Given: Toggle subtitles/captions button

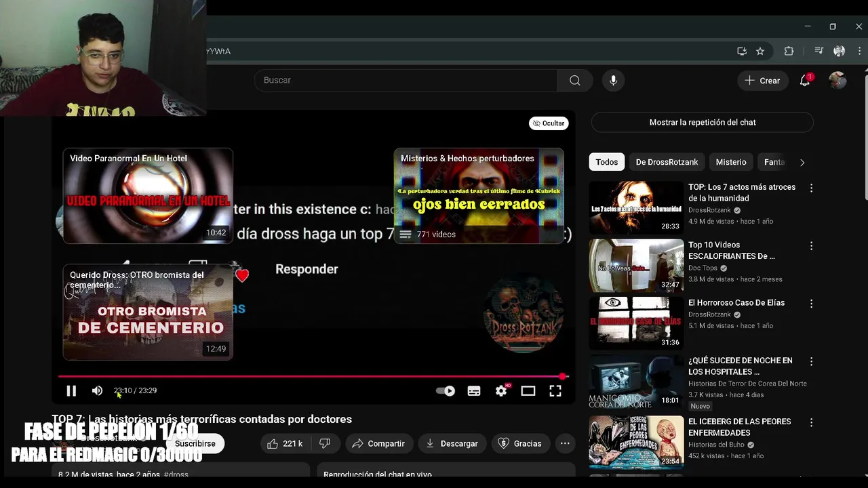Looking at the screenshot, I should click(x=474, y=390).
